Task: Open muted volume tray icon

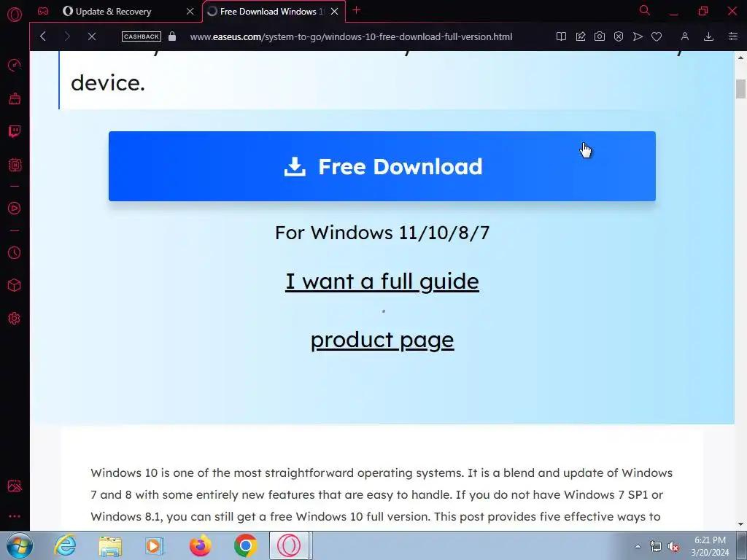Action: point(673,546)
